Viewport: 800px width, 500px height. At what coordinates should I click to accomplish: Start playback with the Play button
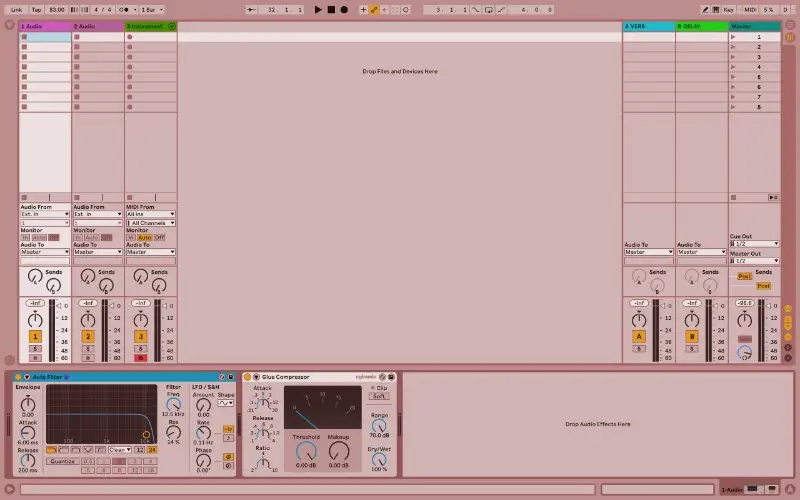coord(318,9)
